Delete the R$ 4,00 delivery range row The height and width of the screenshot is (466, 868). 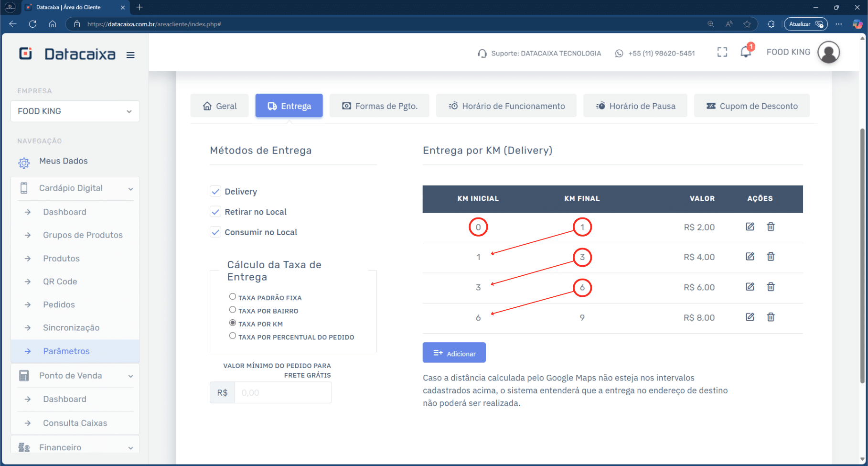(771, 257)
